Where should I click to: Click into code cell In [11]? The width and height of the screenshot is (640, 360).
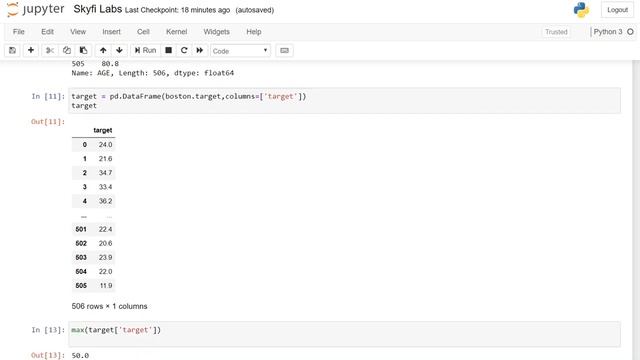click(x=344, y=101)
